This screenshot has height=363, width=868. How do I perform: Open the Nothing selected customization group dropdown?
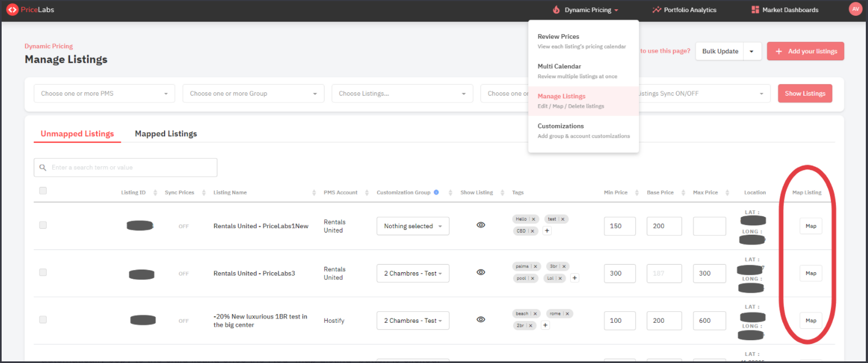tap(413, 226)
